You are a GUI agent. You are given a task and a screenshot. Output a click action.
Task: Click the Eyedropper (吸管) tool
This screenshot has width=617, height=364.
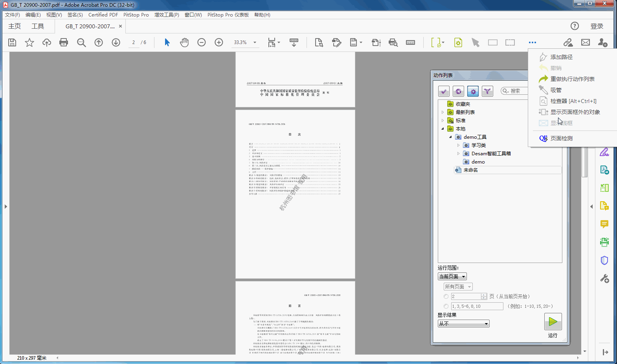click(556, 90)
